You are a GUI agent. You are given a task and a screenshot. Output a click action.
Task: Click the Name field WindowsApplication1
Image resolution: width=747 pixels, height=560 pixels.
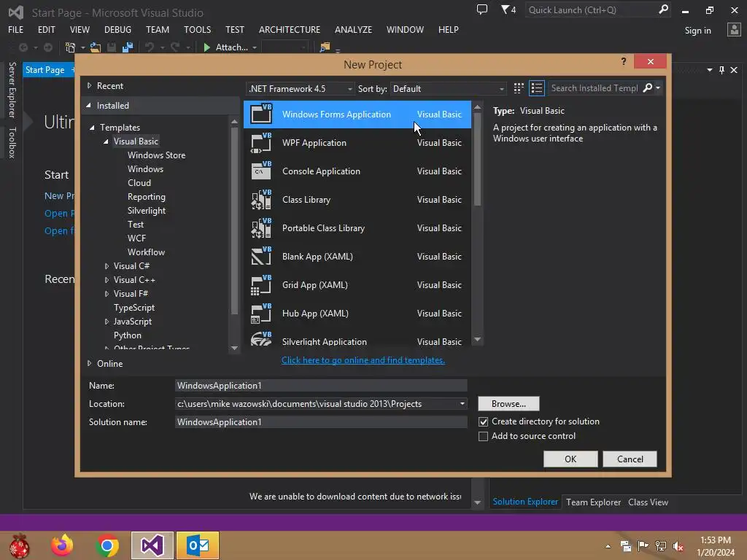321,386
